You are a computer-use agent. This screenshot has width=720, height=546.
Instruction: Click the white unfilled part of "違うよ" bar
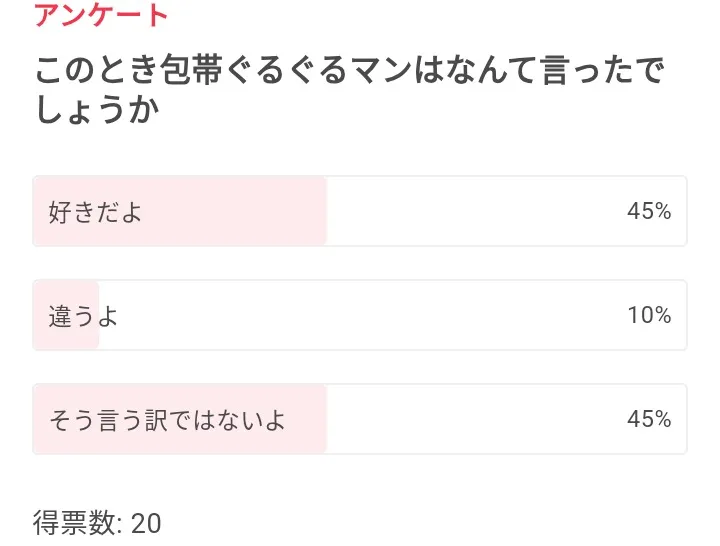pos(360,315)
